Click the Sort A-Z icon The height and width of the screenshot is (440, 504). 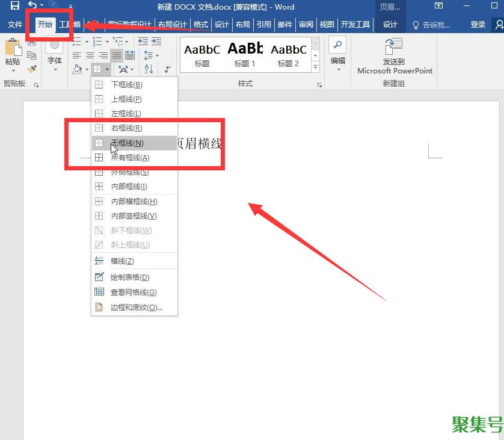[149, 69]
